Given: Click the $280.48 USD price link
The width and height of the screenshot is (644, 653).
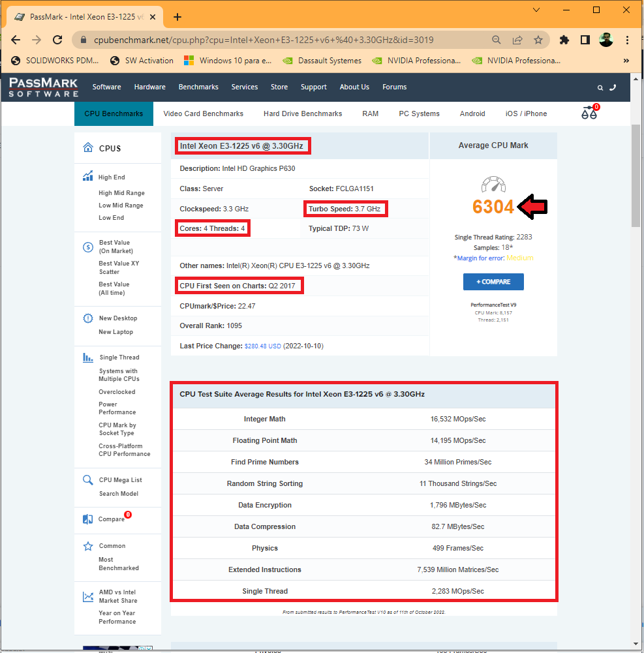Looking at the screenshot, I should [x=262, y=346].
